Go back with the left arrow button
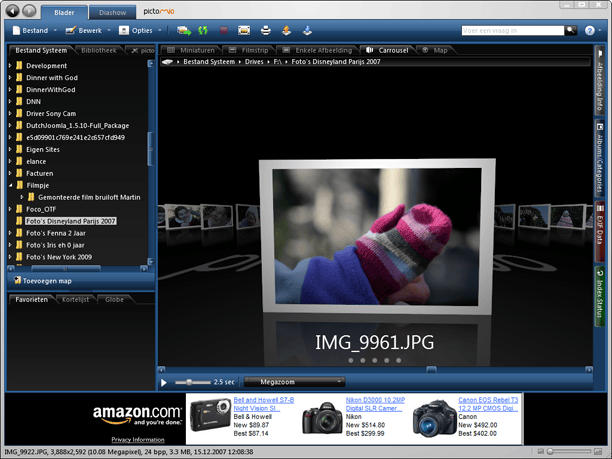Viewport: 612px width, 459px height. tap(12, 11)
